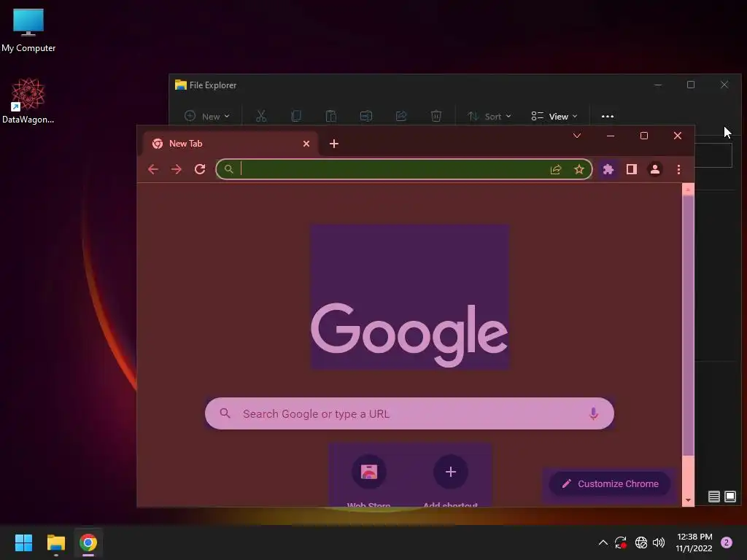This screenshot has width=747, height=560.
Task: Minimize the File Explorer window
Action: tap(658, 85)
